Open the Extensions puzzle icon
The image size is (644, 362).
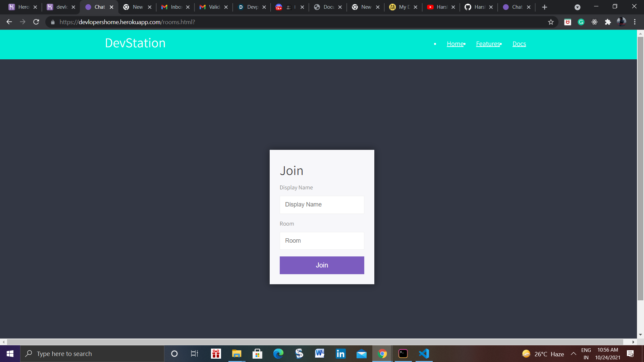(608, 22)
